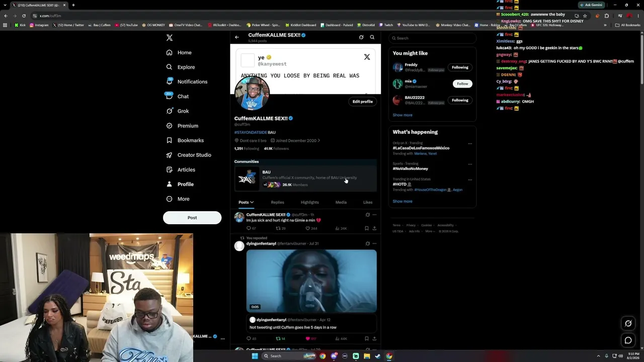The image size is (644, 362).
Task: Open Chat in the X sidebar
Action: point(178,96)
